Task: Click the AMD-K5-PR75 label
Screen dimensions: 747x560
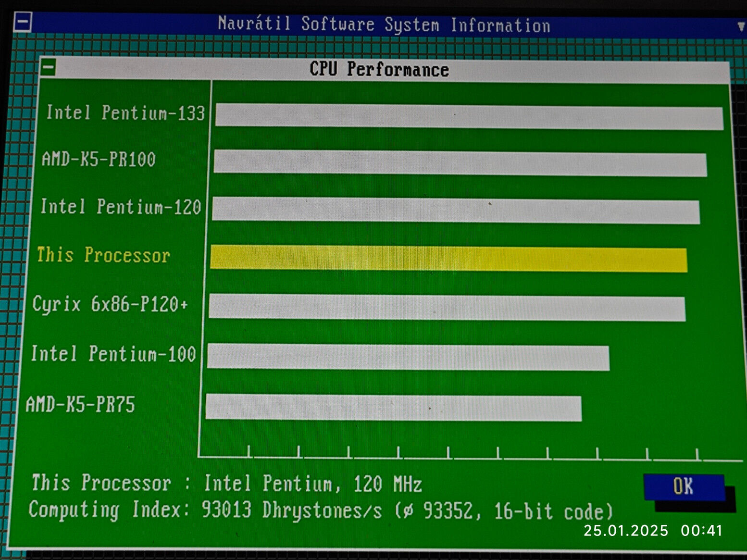Action: pyautogui.click(x=80, y=404)
